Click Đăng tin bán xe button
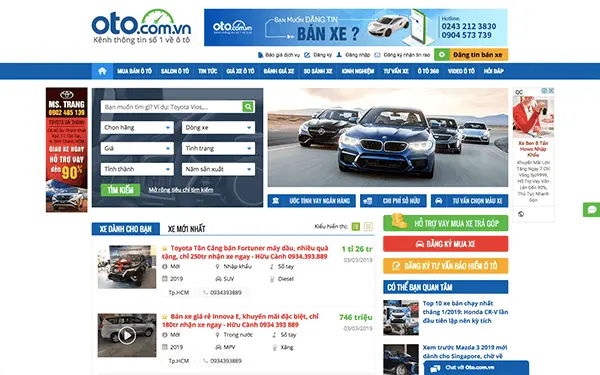This screenshot has width=600, height=375. point(471,55)
